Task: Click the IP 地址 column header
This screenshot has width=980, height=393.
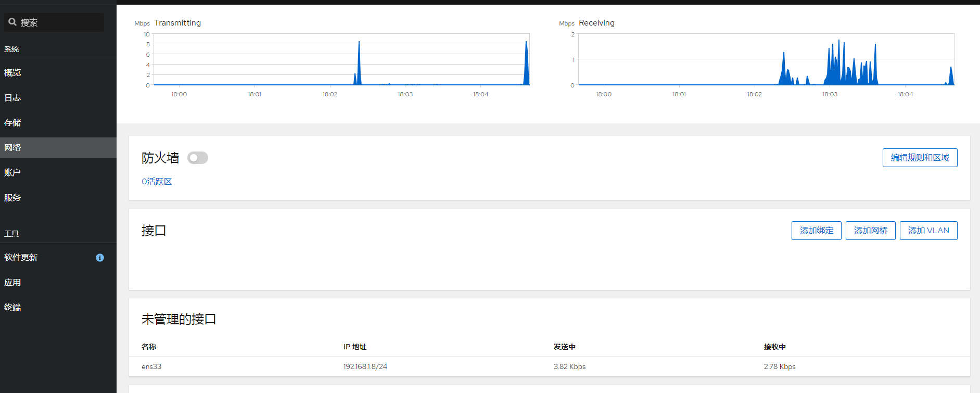Action: (355, 347)
